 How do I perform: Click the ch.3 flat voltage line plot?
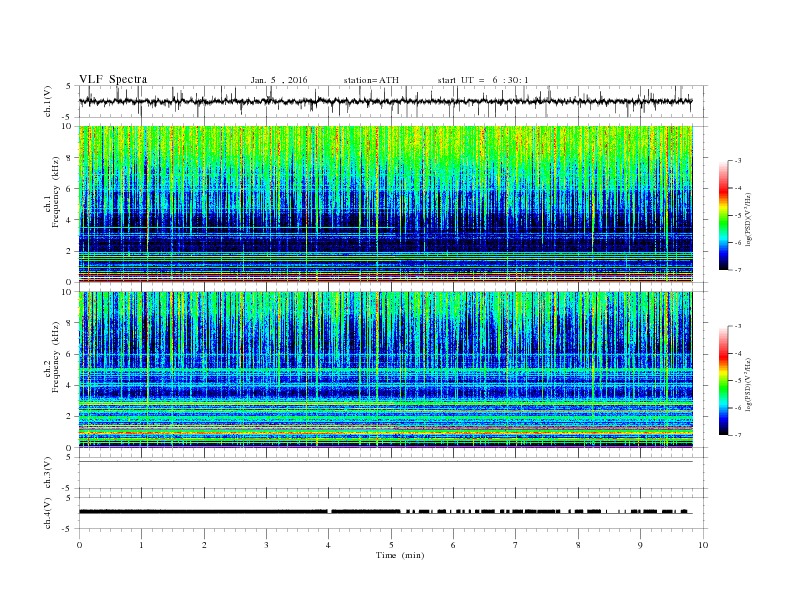coord(385,462)
